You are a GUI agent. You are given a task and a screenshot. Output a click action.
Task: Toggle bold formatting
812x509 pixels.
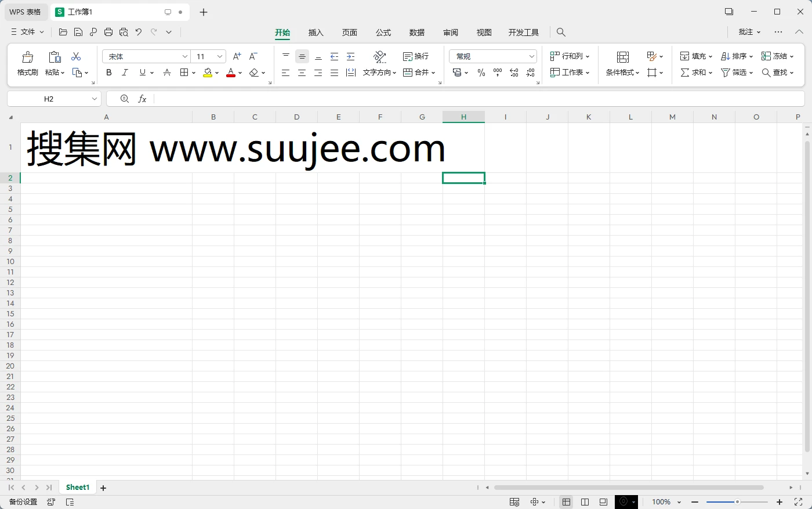coord(109,73)
